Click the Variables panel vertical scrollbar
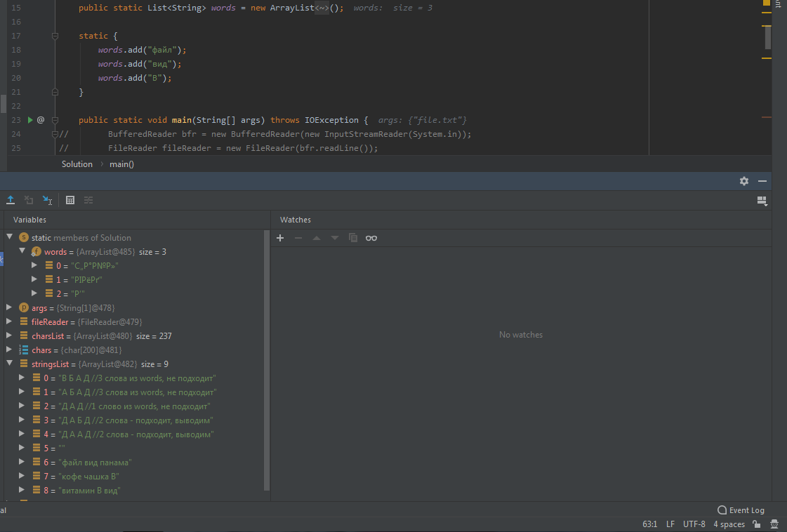Screen dimensions: 787x532 [x=267, y=358]
